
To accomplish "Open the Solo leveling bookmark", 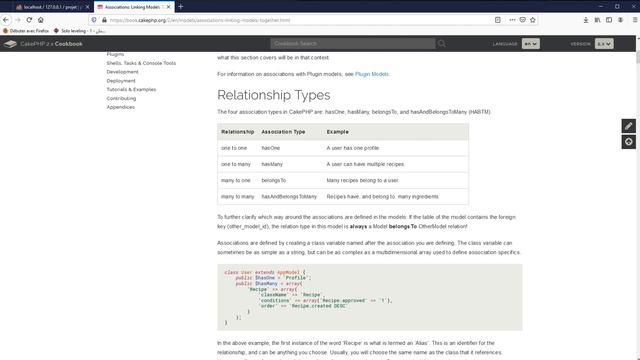I will click(x=79, y=31).
